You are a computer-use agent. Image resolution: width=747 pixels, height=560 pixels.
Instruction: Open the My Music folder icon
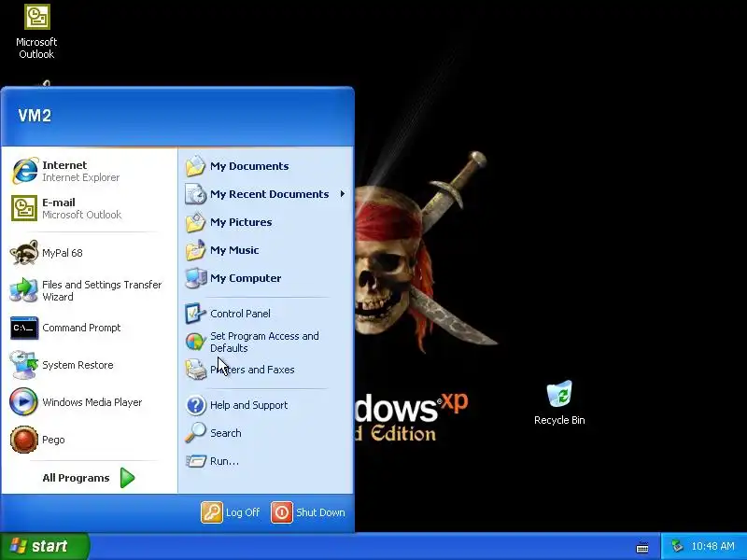(195, 250)
